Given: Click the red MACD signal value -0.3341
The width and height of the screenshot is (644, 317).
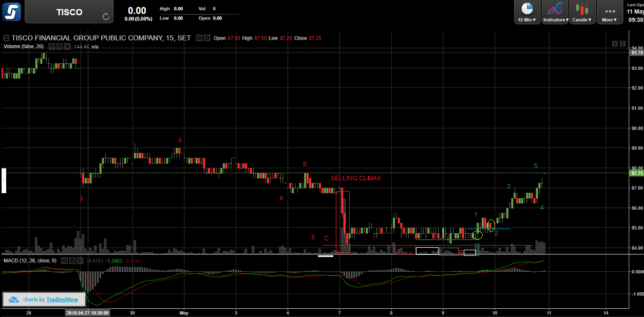Looking at the screenshot, I should coord(131,260).
